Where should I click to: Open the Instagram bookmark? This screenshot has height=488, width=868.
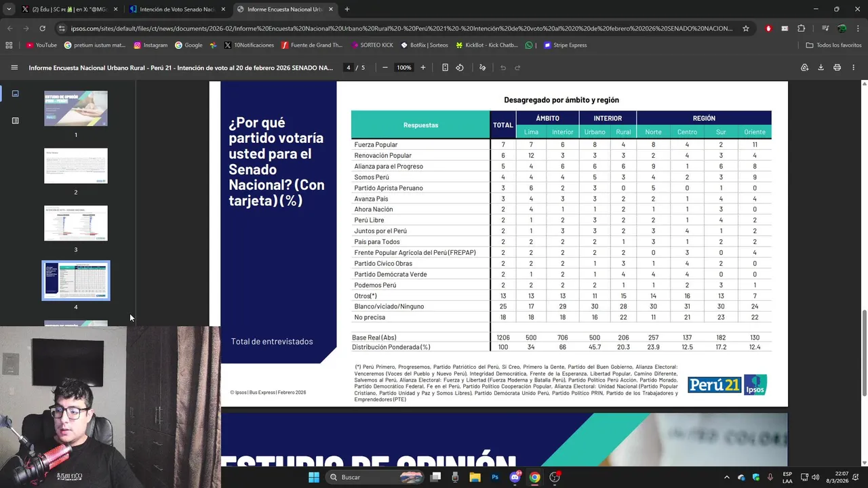click(x=151, y=45)
